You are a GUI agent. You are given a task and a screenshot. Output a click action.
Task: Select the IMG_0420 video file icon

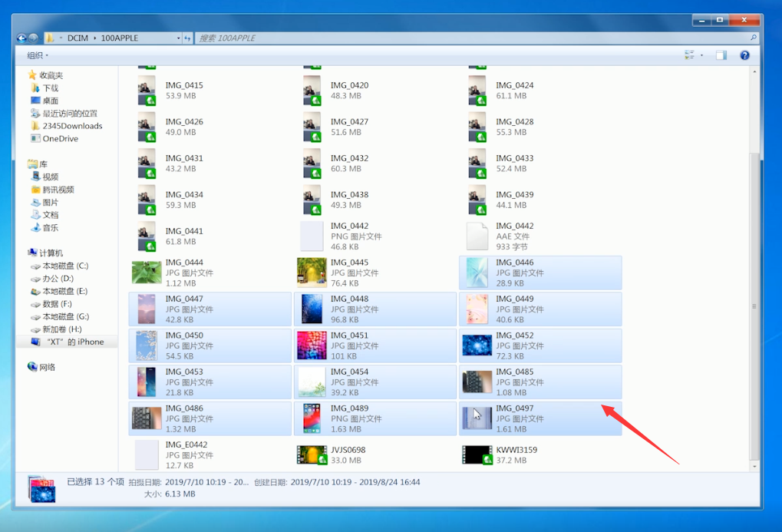(x=312, y=91)
